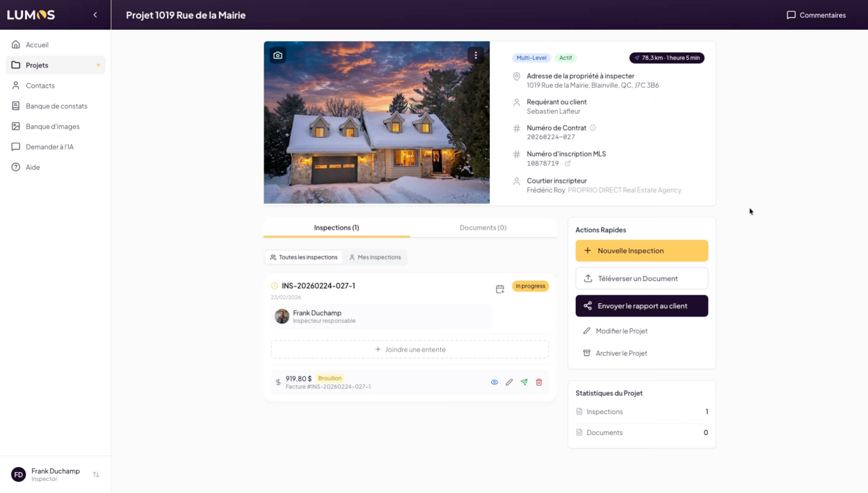Click the Brouillon draft badge
The width and height of the screenshot is (868, 493).
[330, 378]
